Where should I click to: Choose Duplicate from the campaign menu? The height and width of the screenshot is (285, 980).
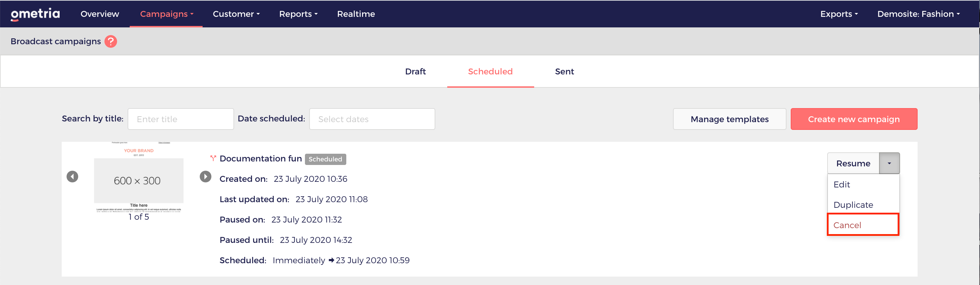point(863,205)
